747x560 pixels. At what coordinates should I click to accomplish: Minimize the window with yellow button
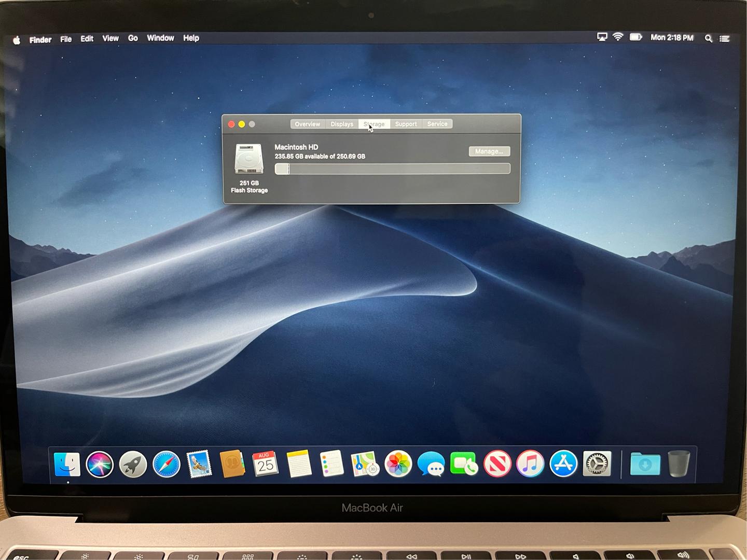pos(242,124)
